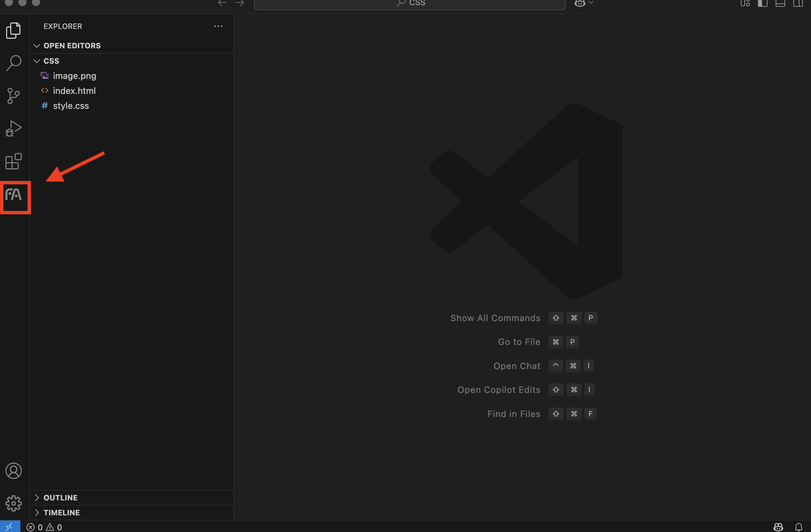811x532 pixels.
Task: Open image.png in the explorer
Action: tap(132, 76)
